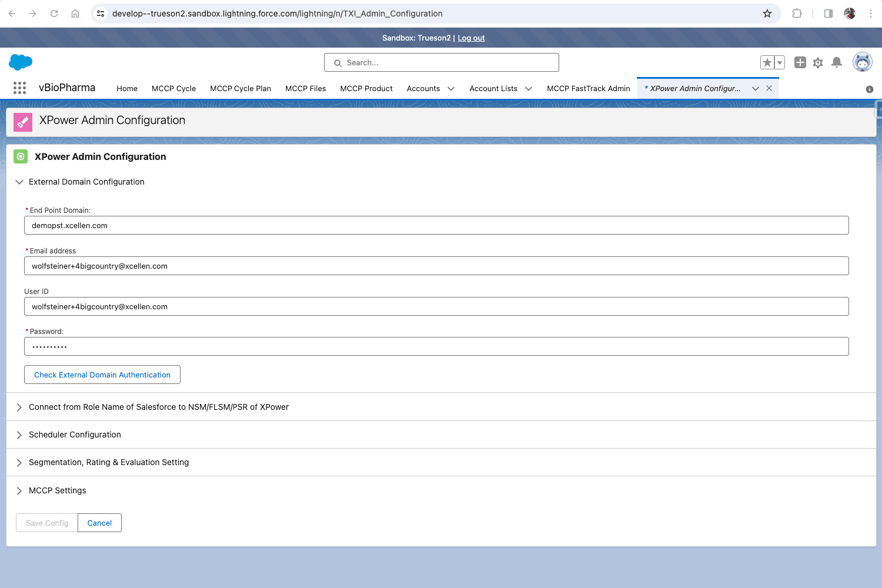Click the vBioPharma app name

[67, 88]
